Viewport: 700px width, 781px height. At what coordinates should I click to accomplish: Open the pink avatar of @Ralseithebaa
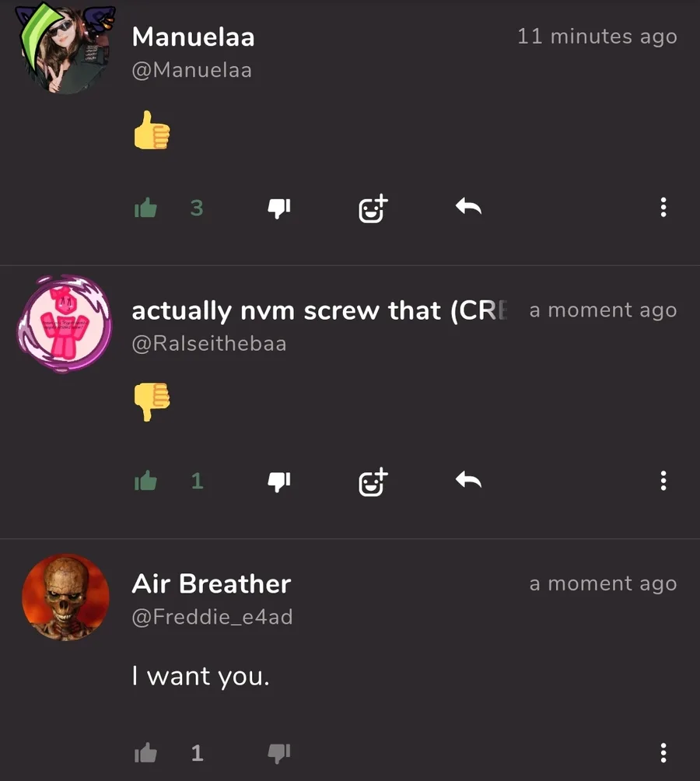[65, 323]
